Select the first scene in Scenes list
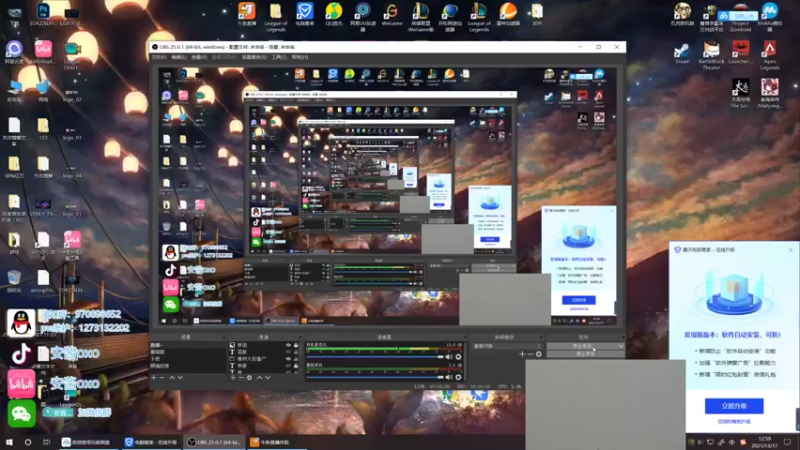 coord(187,345)
